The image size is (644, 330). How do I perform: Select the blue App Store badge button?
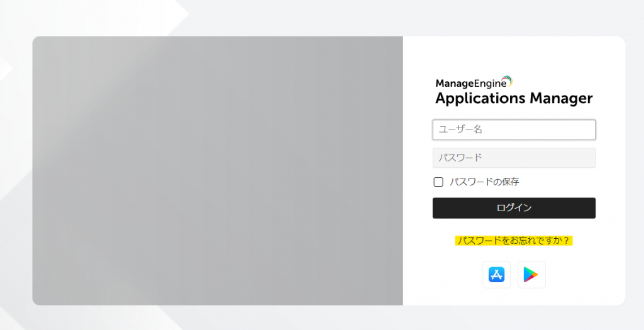point(496,275)
